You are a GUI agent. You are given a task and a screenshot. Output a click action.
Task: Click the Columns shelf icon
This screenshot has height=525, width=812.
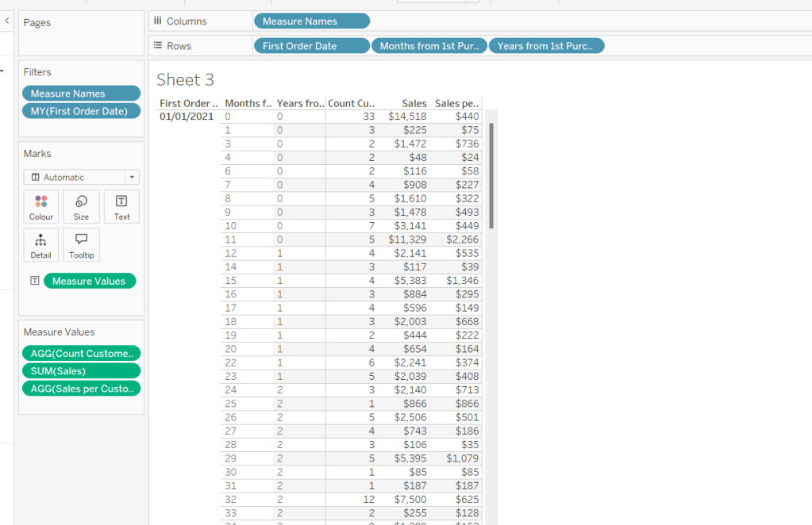[x=158, y=21]
